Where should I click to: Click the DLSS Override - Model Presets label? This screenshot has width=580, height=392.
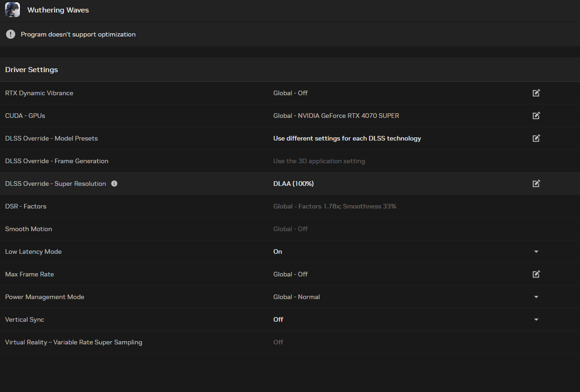(x=51, y=138)
